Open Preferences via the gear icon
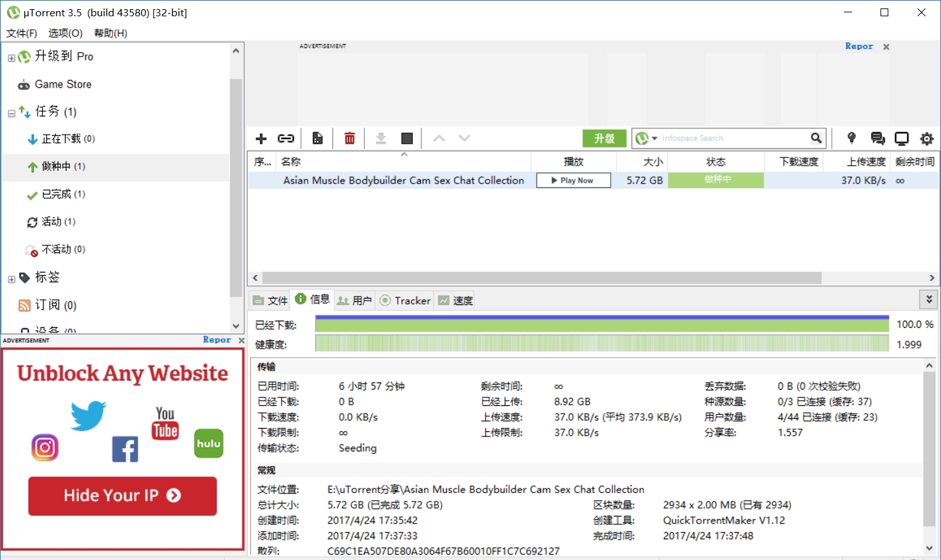 [x=927, y=139]
